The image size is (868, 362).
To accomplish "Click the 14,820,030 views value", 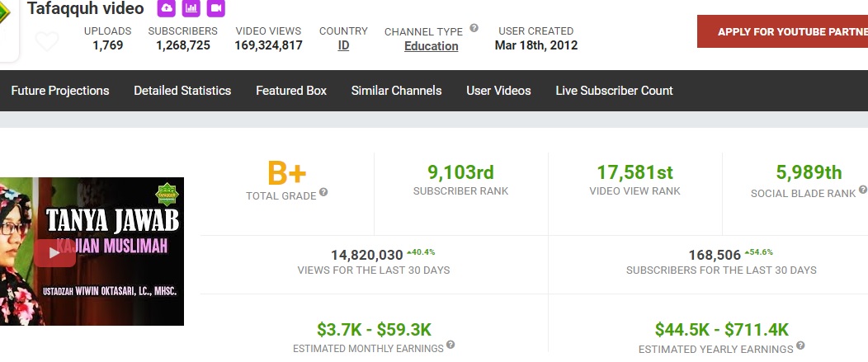I will click(367, 255).
